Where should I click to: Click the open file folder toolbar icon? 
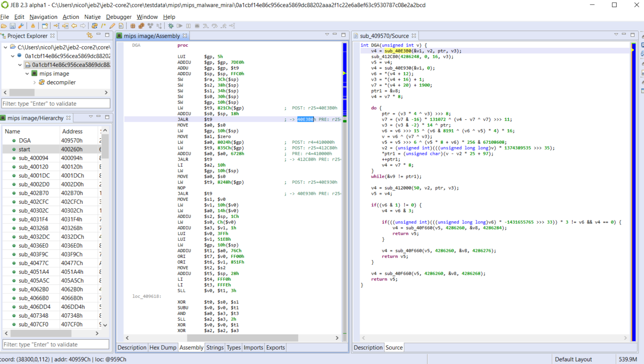point(4,26)
